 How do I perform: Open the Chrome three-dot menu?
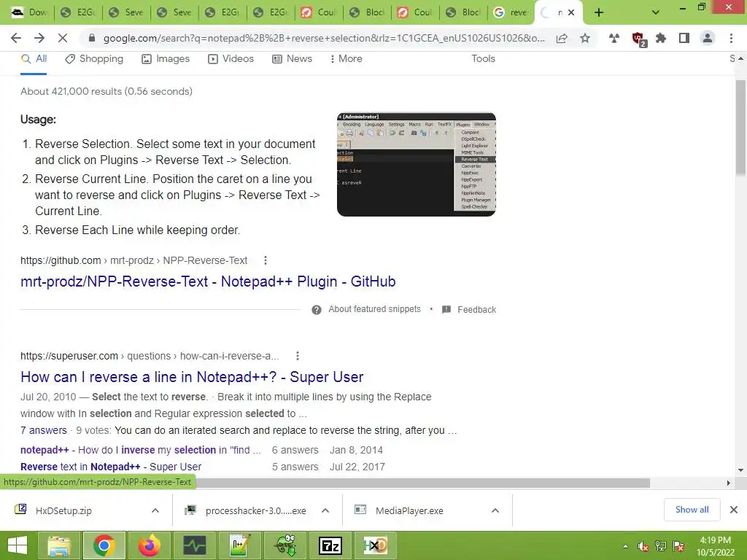[731, 38]
